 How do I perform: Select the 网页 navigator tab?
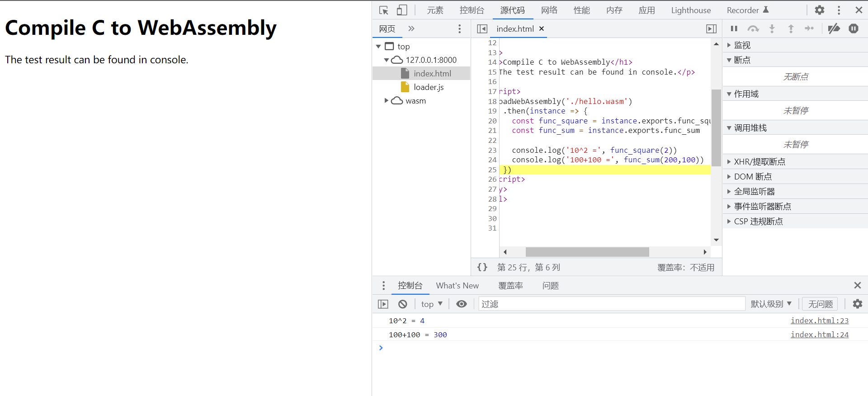pos(387,29)
